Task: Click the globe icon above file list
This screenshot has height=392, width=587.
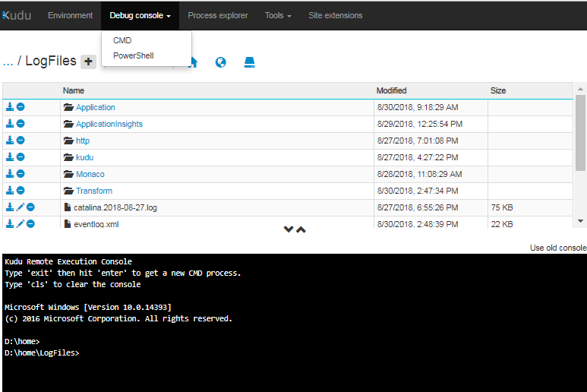Action: click(220, 62)
